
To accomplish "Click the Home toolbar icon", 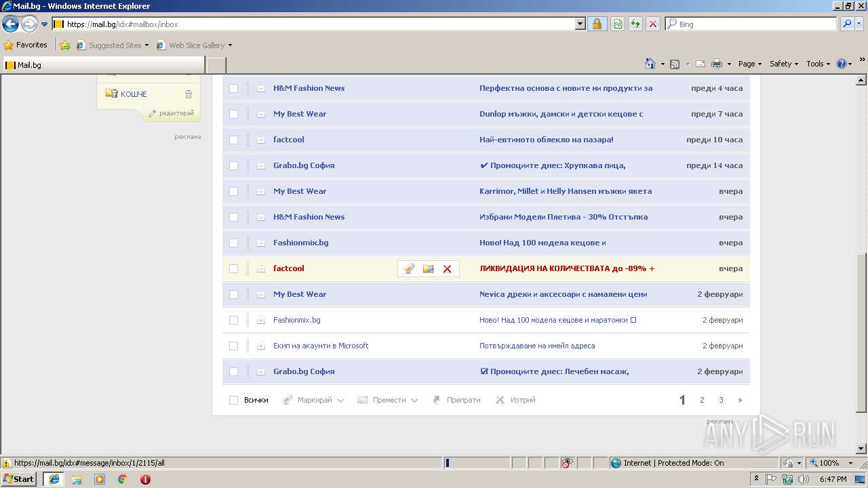I will (x=650, y=64).
